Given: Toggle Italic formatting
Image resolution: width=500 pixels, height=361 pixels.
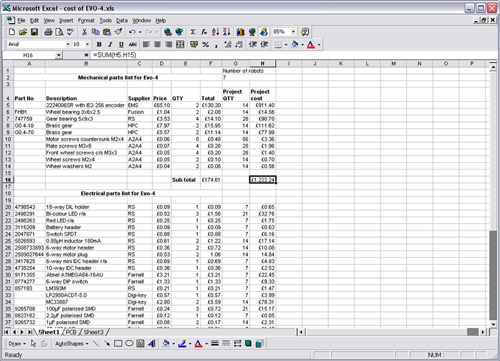Looking at the screenshot, I should [110, 44].
